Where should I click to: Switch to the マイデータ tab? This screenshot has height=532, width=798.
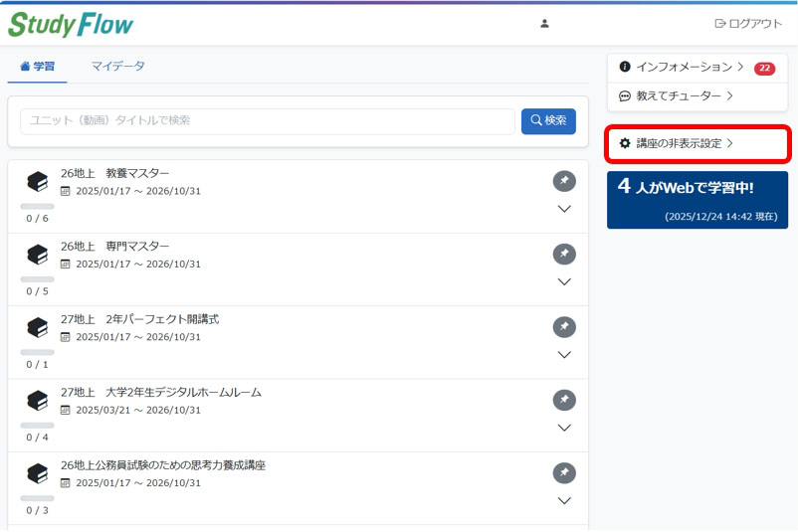[x=117, y=67]
